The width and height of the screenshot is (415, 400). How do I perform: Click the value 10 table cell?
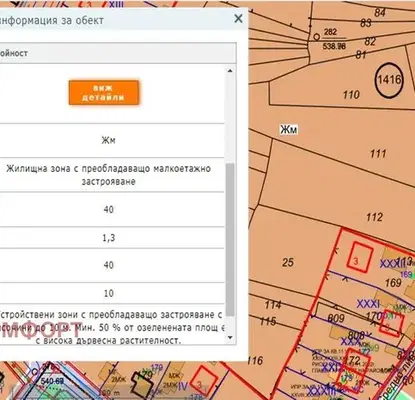(x=109, y=293)
